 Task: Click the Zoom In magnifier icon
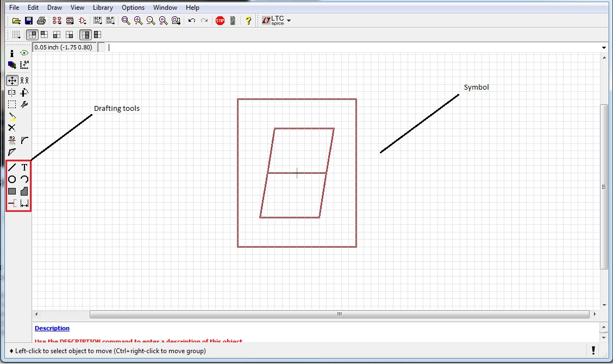click(x=138, y=20)
